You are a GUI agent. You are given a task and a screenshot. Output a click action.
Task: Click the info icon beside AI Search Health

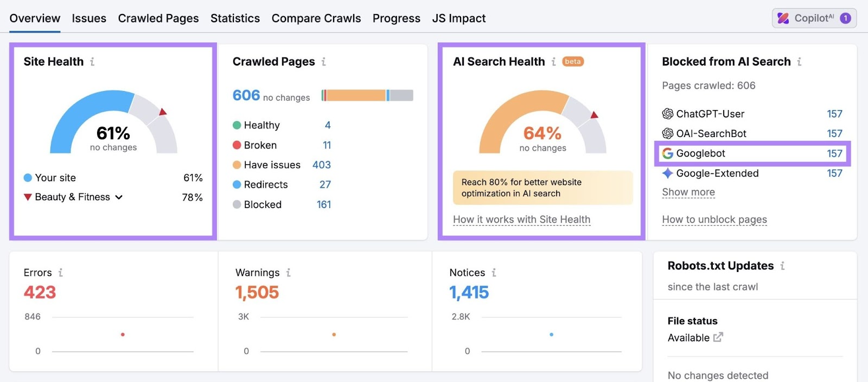point(553,62)
